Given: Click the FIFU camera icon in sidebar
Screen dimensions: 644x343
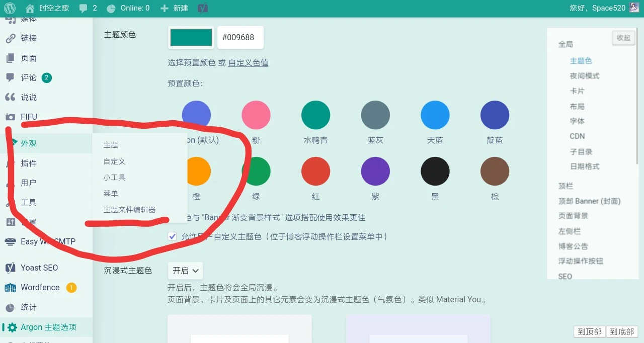Looking at the screenshot, I should (x=10, y=117).
